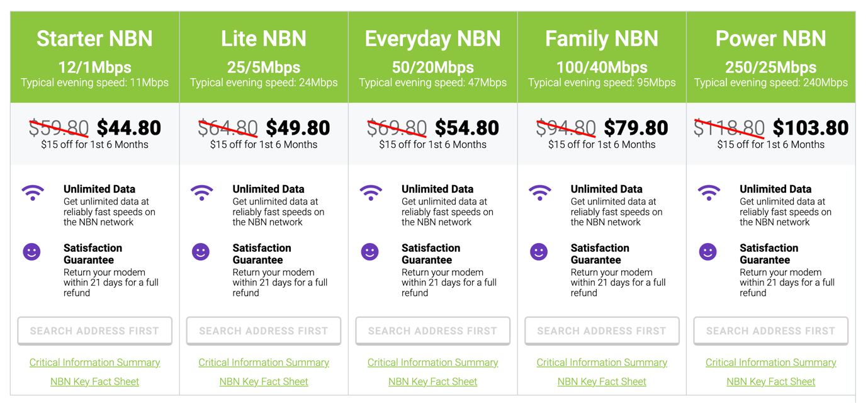Screen dimensions: 868x413
Task: Click the smiley icon on Everyday NBN plan
Action: click(x=370, y=251)
